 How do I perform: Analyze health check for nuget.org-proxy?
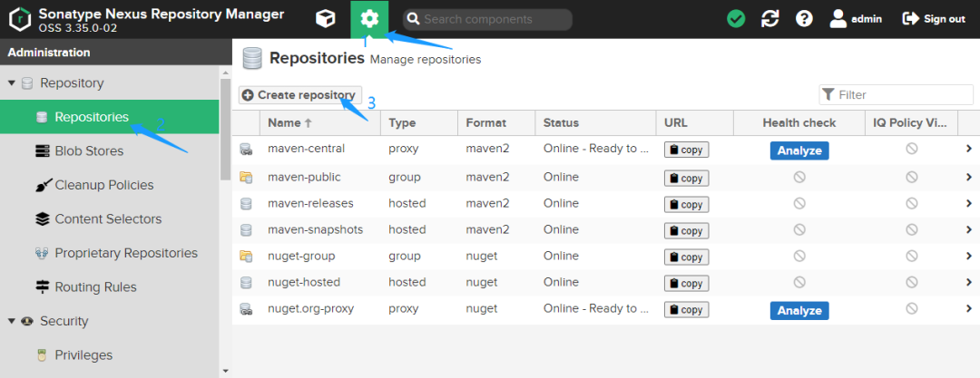(x=799, y=311)
